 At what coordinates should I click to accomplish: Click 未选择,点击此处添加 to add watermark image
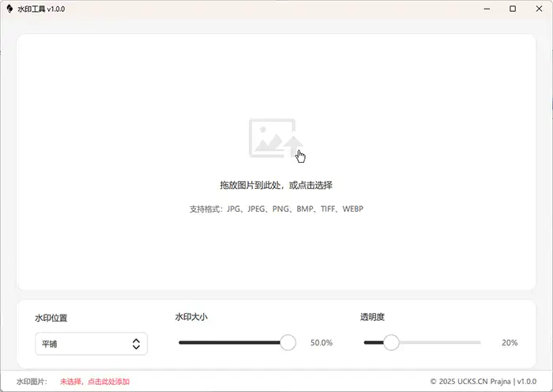point(95,382)
